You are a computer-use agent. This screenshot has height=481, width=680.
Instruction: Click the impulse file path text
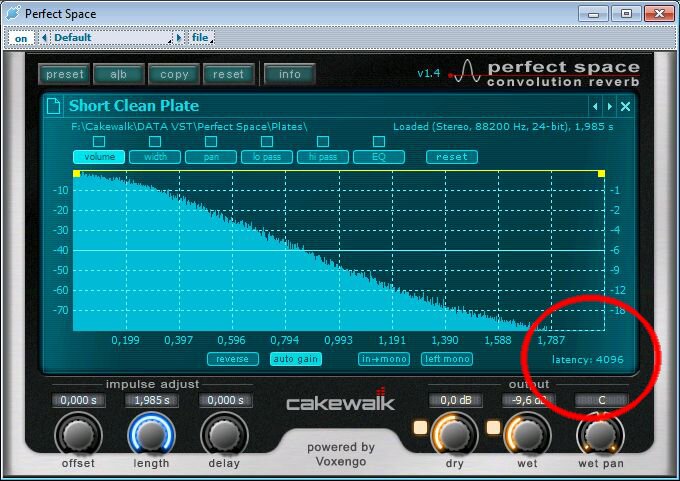189,127
